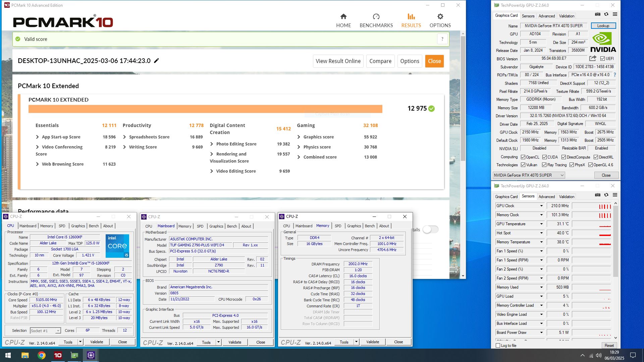
Task: Click the Compare button
Action: click(x=380, y=61)
